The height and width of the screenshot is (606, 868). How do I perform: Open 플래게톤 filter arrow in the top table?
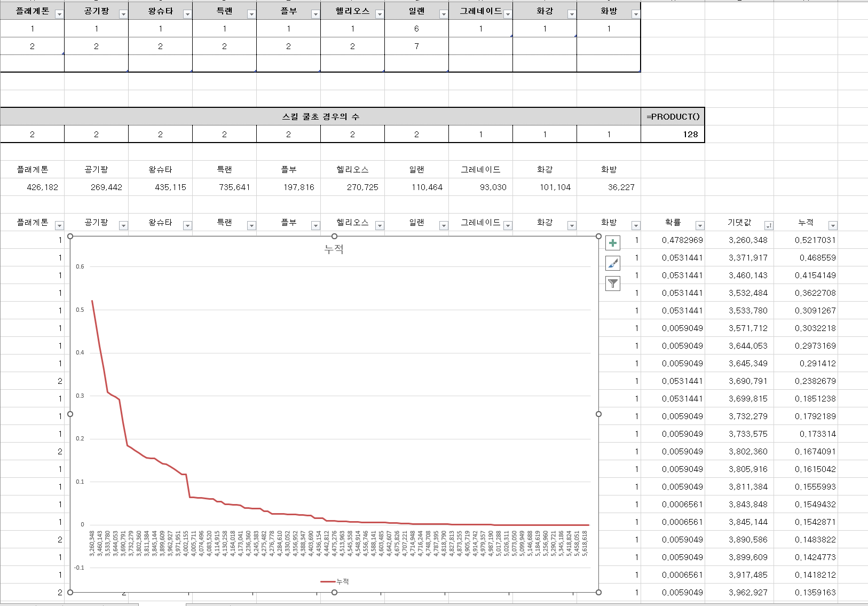click(x=59, y=14)
